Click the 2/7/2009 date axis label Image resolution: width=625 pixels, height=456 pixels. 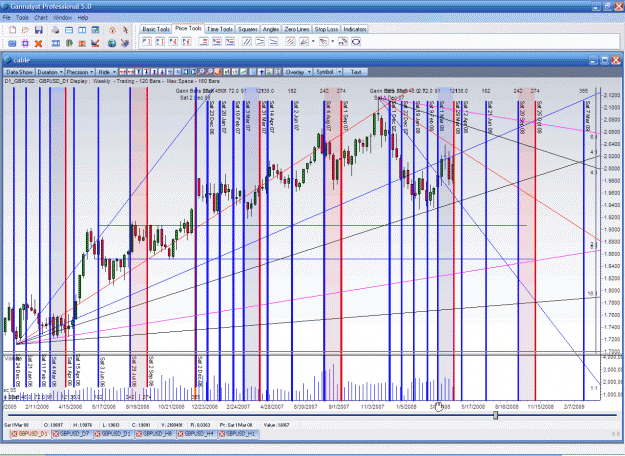(x=574, y=407)
